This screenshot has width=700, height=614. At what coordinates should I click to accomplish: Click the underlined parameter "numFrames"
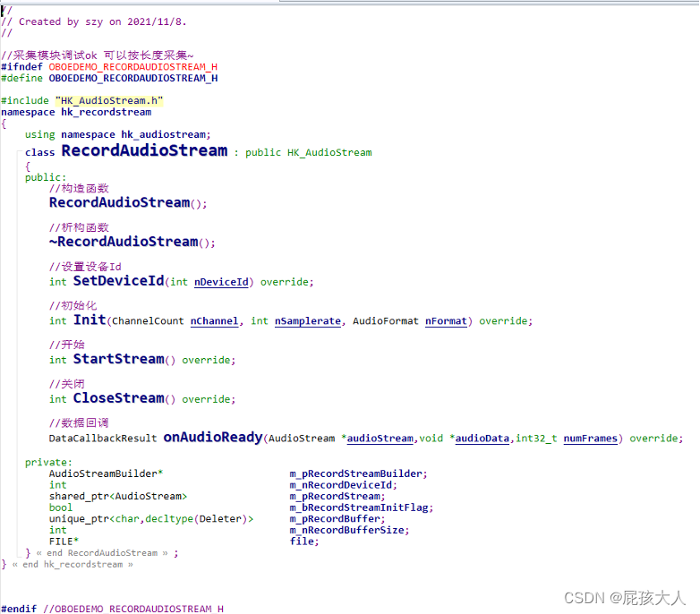click(x=591, y=439)
